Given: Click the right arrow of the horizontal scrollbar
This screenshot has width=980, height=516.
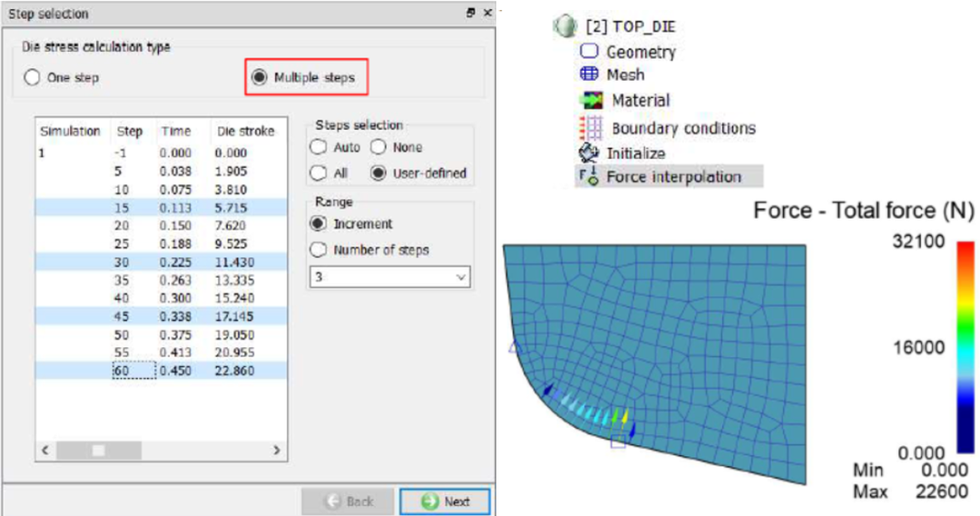Looking at the screenshot, I should point(277,450).
